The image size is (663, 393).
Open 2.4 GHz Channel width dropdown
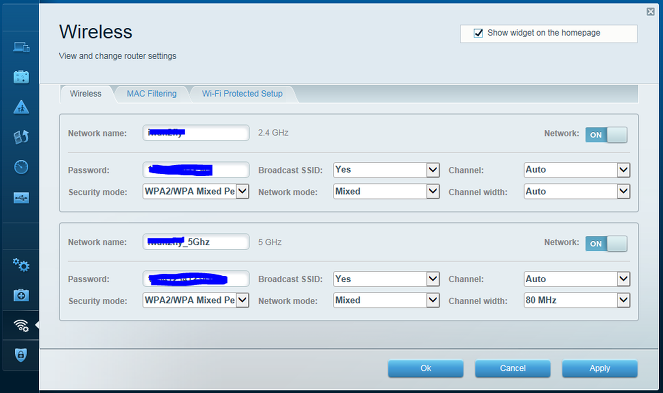(577, 192)
